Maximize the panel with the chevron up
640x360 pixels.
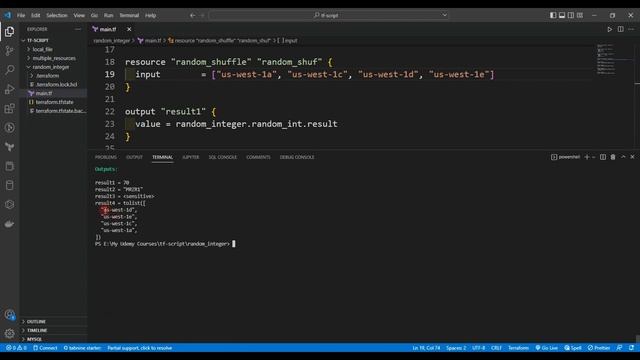pyautogui.click(x=623, y=157)
